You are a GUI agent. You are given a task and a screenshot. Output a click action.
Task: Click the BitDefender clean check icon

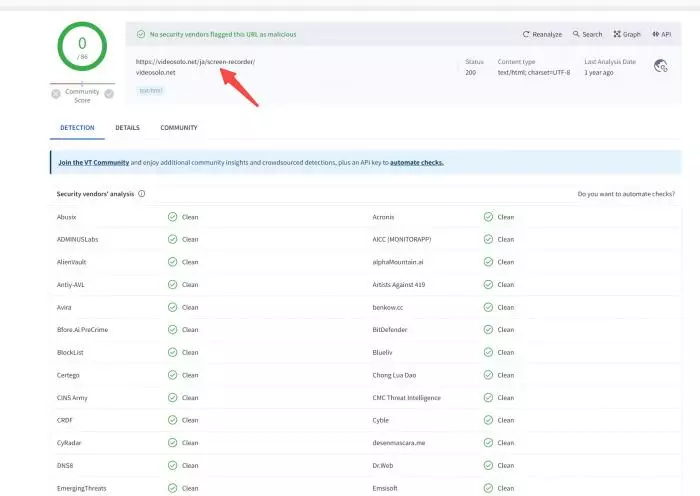click(x=488, y=329)
